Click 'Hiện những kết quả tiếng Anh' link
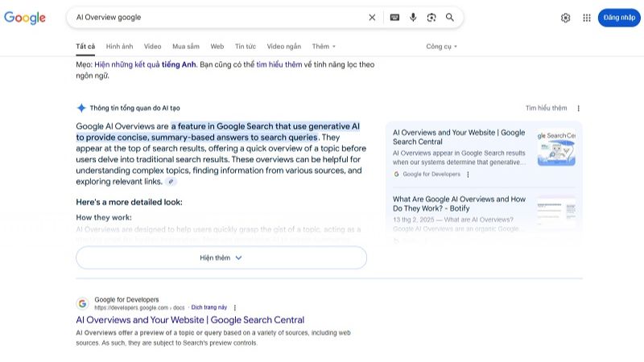This screenshot has height=362, width=644. click(146, 64)
